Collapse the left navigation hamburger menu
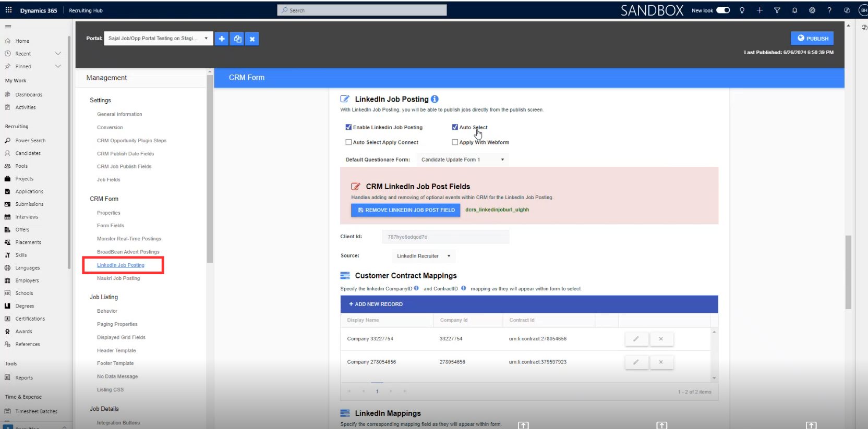This screenshot has height=429, width=868. (8, 27)
